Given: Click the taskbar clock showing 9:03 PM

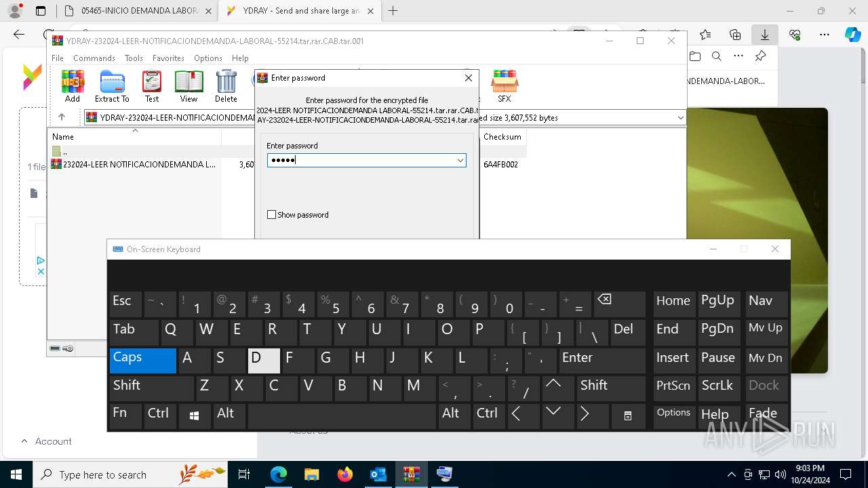Looking at the screenshot, I should [810, 474].
